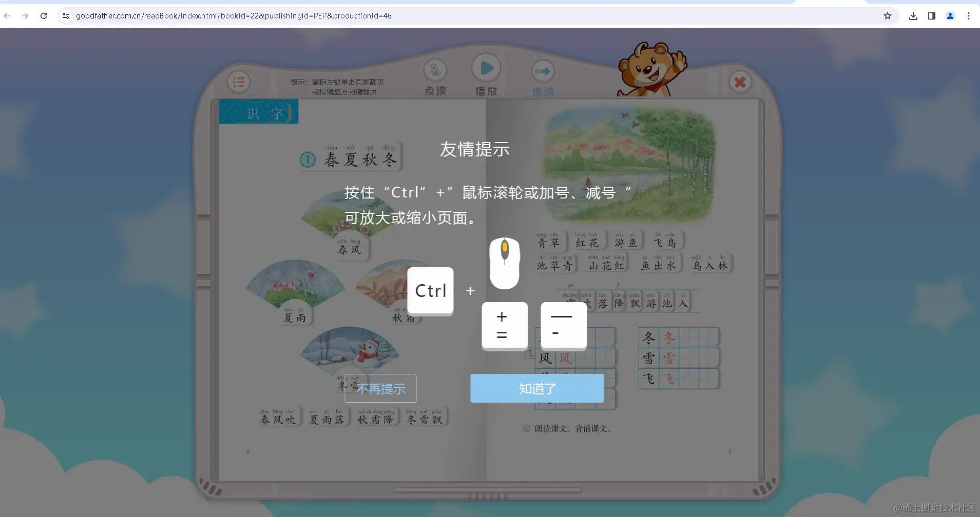The height and width of the screenshot is (517, 980).
Task: Dismiss the tip with 知道了
Action: [x=536, y=388]
